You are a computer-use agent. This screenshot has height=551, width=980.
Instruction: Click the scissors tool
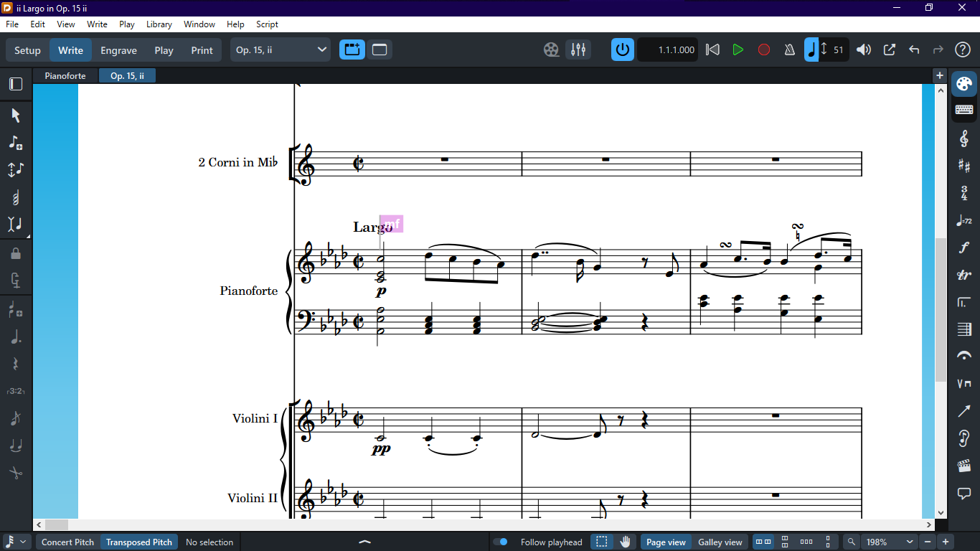coord(16,473)
